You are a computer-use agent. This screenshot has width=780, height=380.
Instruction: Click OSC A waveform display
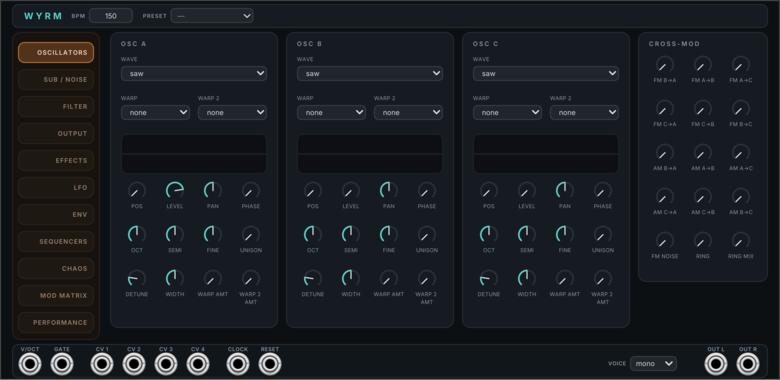coord(194,154)
